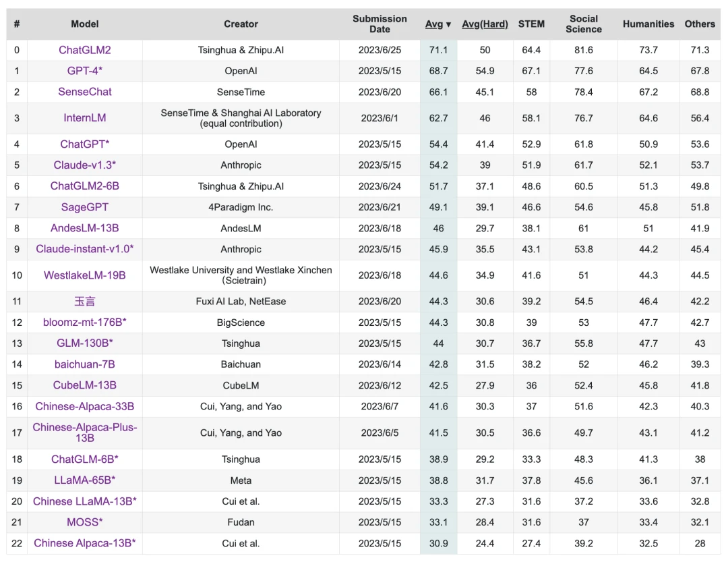Open the SenseChat model link
The width and height of the screenshot is (728, 562).
pos(84,92)
